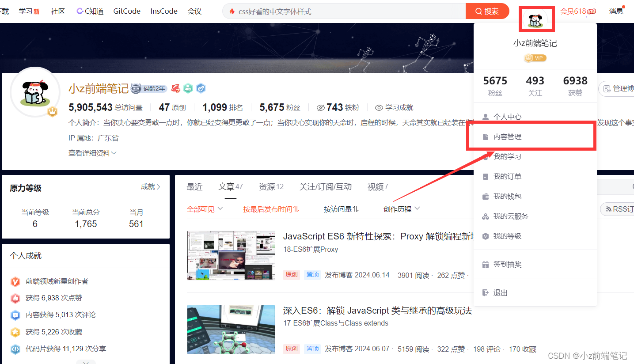Open 学习 in navigation bar
Image resolution: width=634 pixels, height=364 pixels.
tap(29, 11)
